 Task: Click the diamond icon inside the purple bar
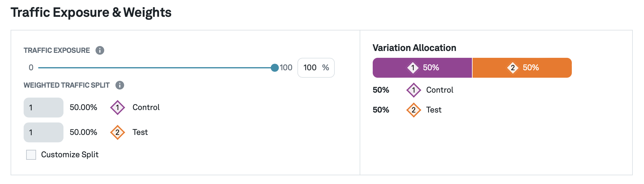[413, 67]
